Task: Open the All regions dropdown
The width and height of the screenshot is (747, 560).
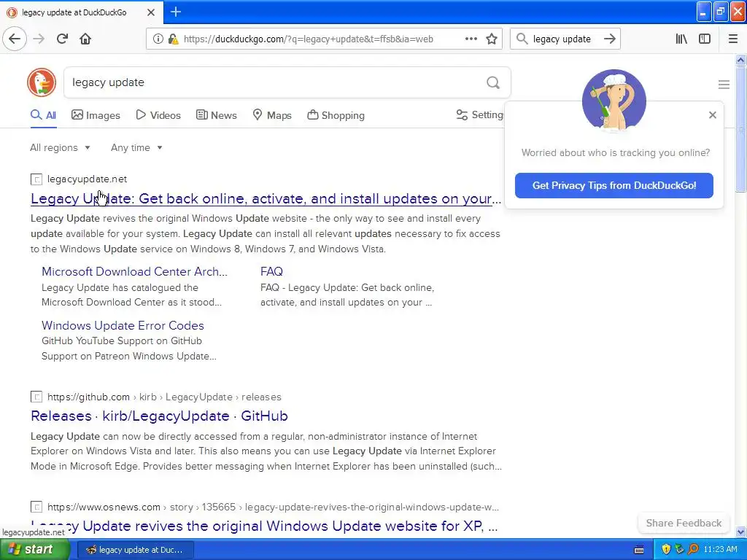Action: pyautogui.click(x=60, y=147)
